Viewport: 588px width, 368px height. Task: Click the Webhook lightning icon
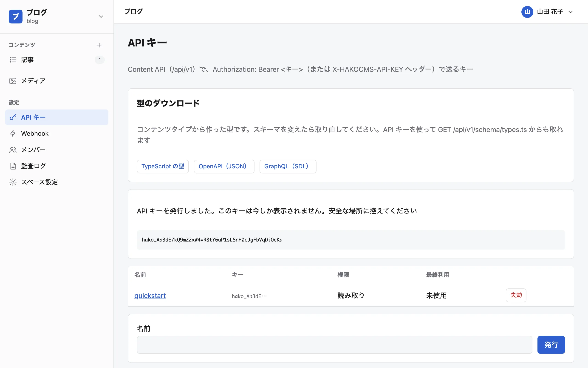(13, 133)
